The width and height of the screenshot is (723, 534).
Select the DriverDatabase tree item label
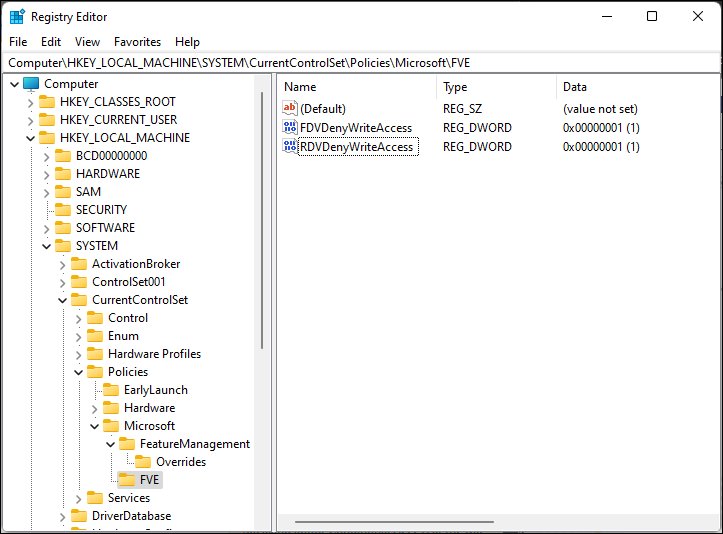click(x=131, y=516)
